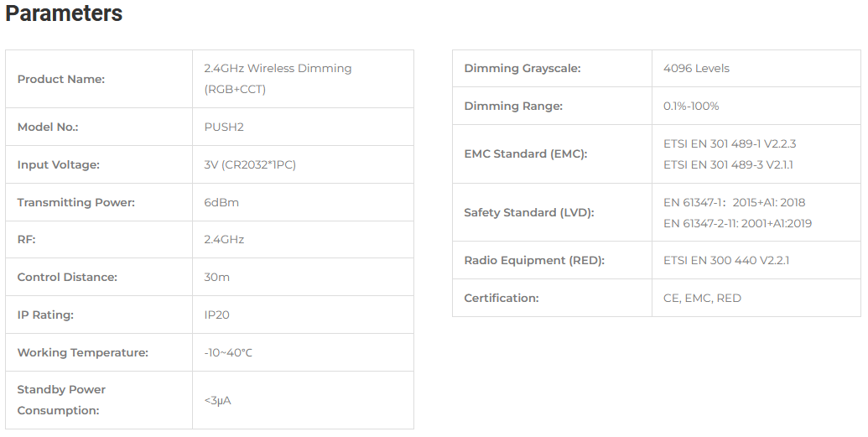
Task: Select the Working Temperature label
Action: tap(82, 352)
